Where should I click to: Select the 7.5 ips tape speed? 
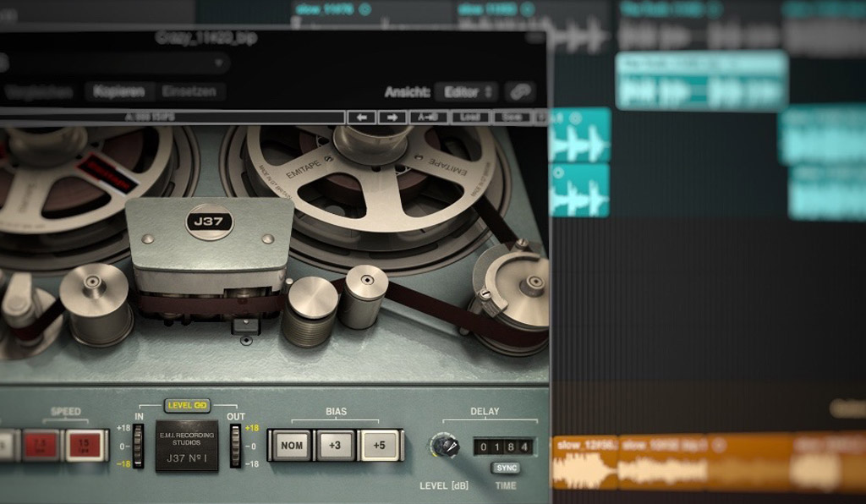[41, 445]
